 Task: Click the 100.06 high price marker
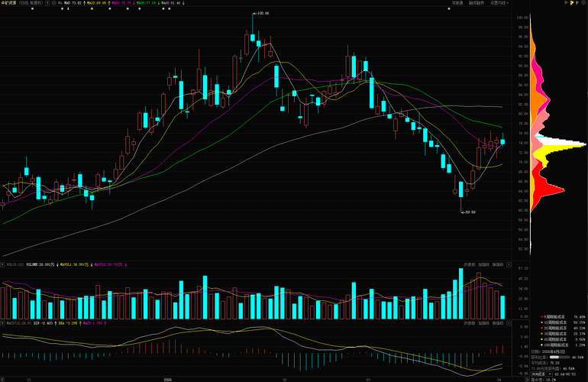[261, 13]
